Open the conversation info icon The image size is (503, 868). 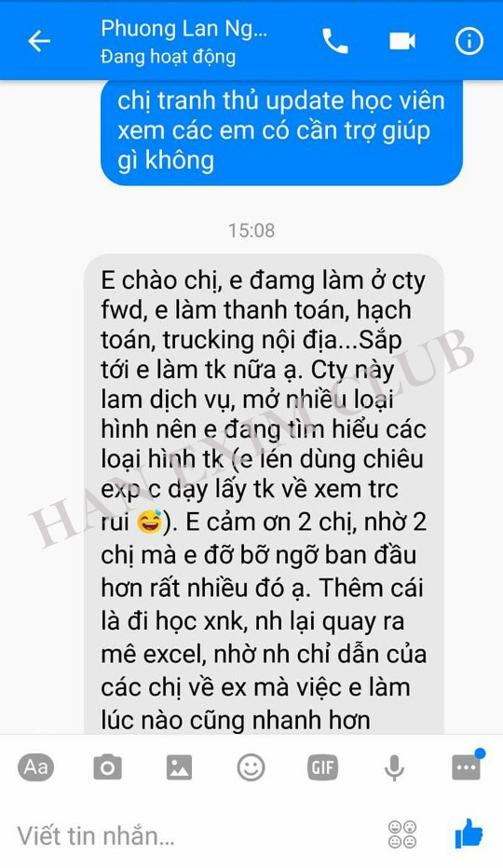[469, 41]
